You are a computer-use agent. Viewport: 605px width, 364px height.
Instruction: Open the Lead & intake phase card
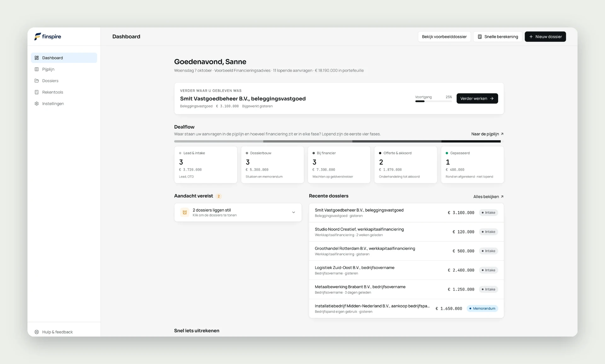[x=206, y=165]
